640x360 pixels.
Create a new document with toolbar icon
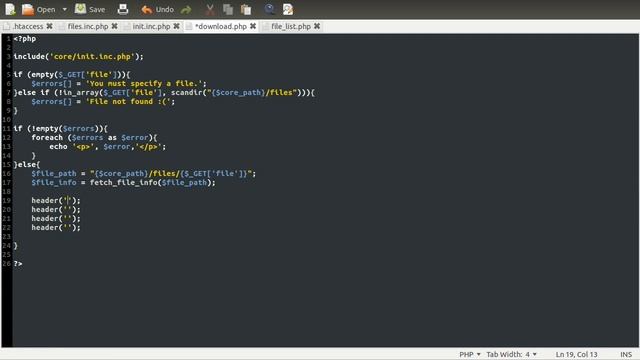click(10, 9)
